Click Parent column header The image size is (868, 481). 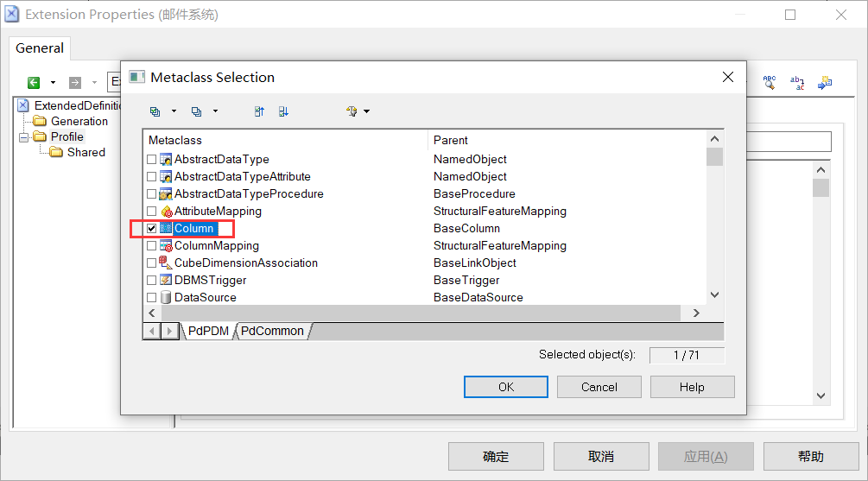(x=567, y=140)
